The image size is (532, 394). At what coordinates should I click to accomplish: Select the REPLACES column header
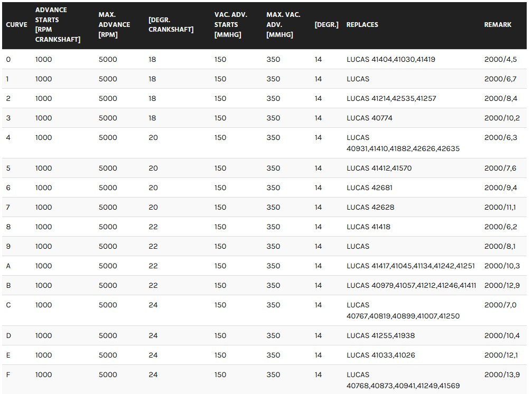click(362, 25)
